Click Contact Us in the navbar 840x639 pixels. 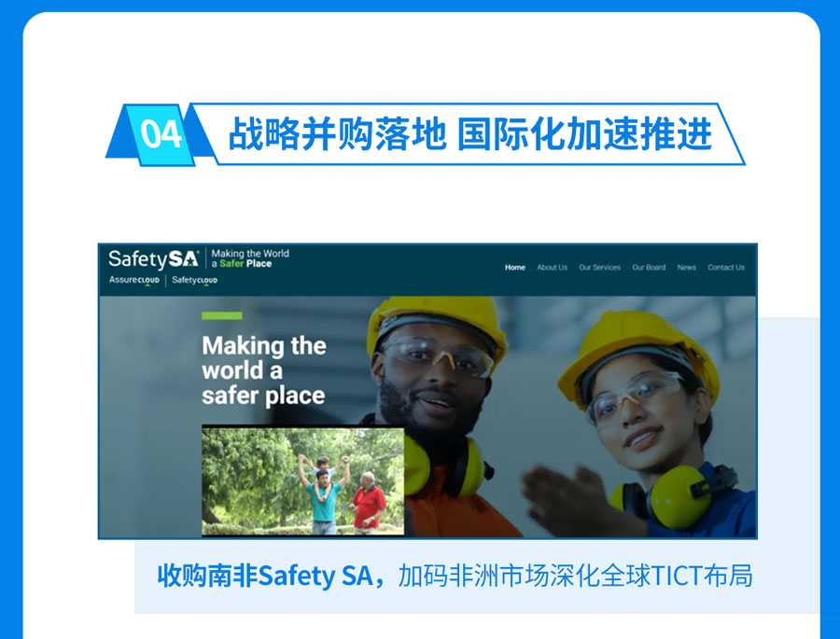[726, 268]
